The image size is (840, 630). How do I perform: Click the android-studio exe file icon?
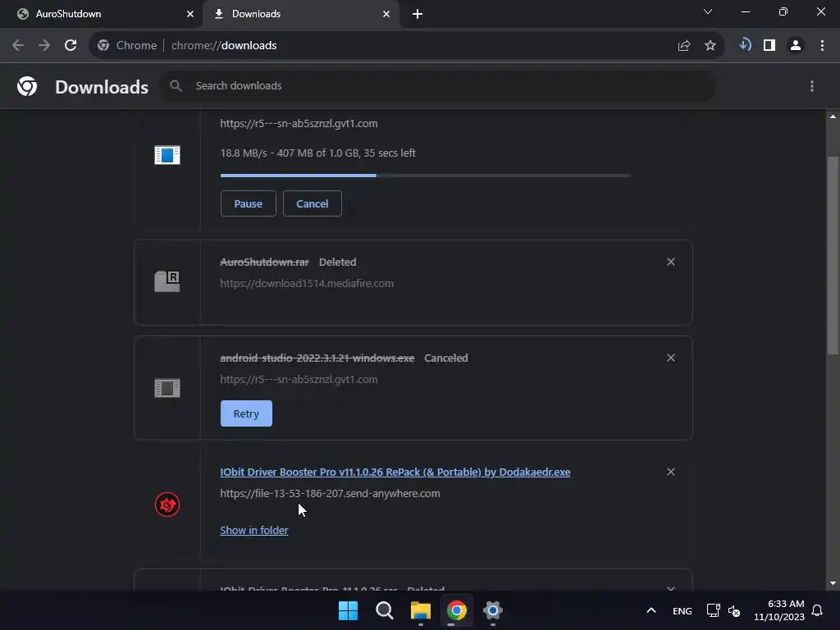tap(167, 388)
